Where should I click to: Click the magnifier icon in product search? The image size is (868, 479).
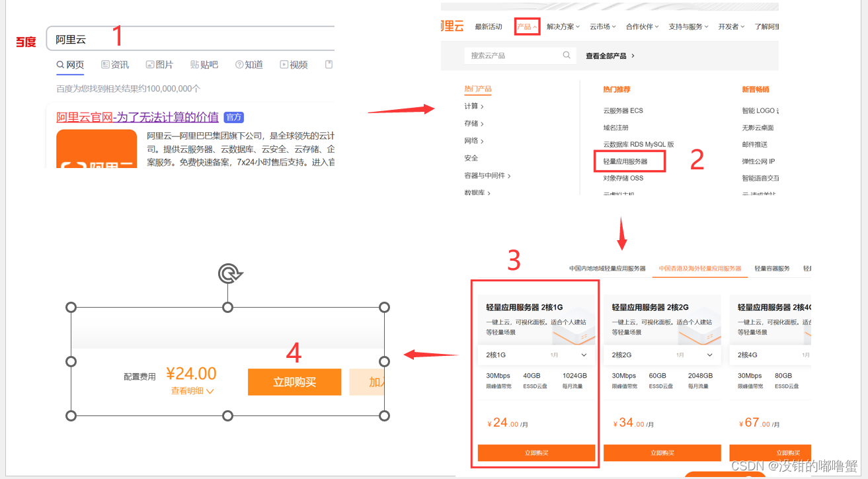567,56
